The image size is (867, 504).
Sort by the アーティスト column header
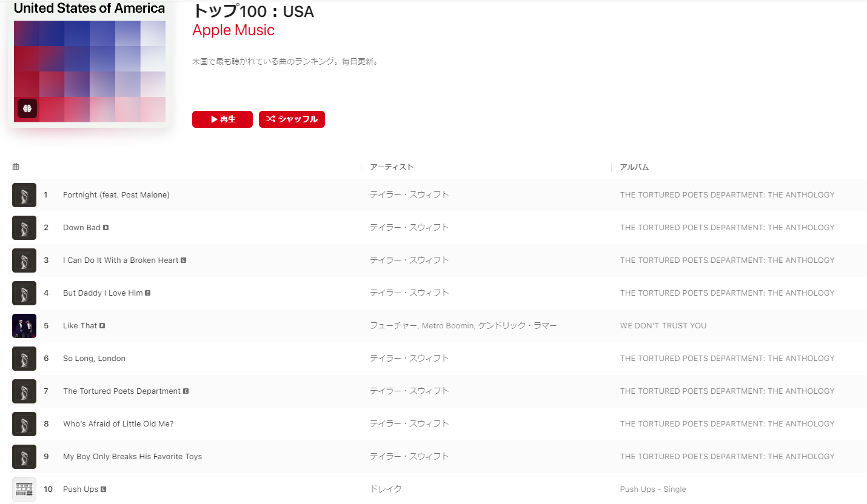tap(392, 167)
